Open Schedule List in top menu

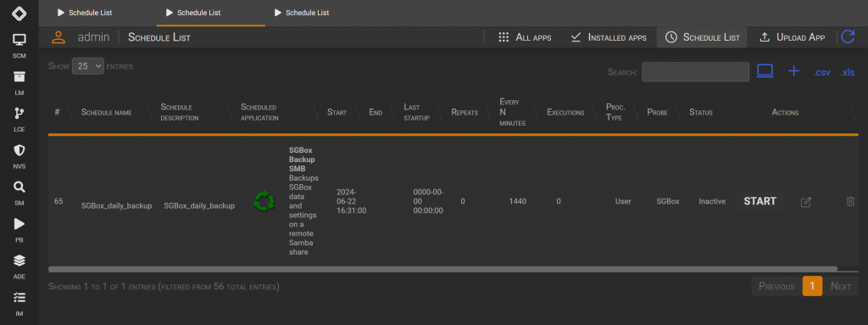[702, 37]
